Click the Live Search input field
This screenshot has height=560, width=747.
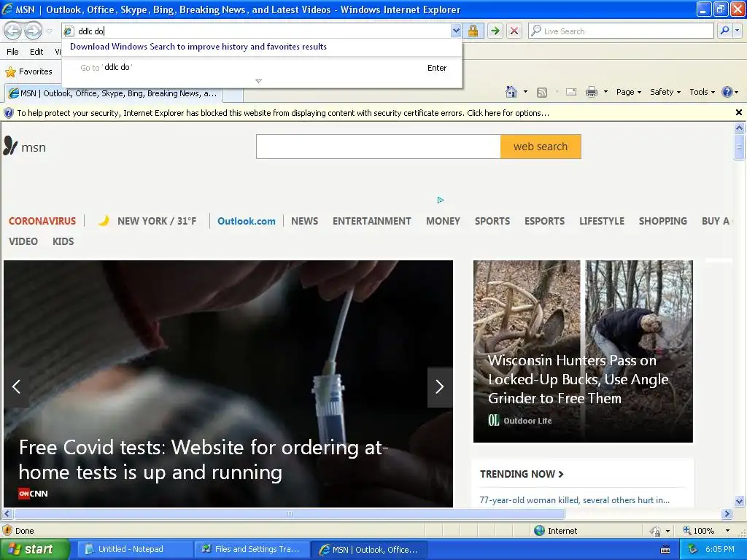(x=622, y=31)
